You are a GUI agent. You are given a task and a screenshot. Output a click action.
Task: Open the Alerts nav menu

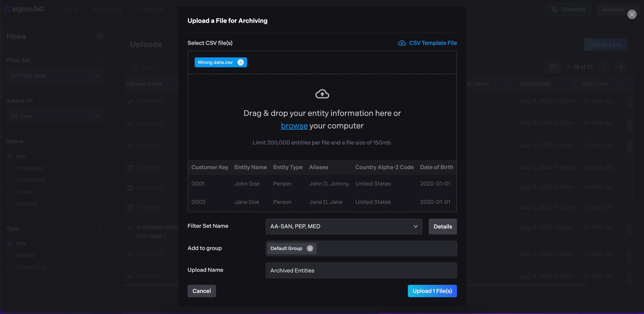click(70, 9)
